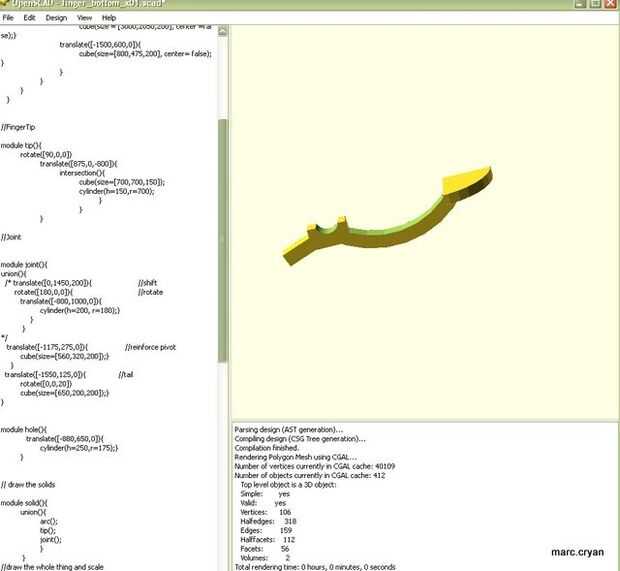The width and height of the screenshot is (620, 571).
Task: Open the View menu
Action: (84, 18)
